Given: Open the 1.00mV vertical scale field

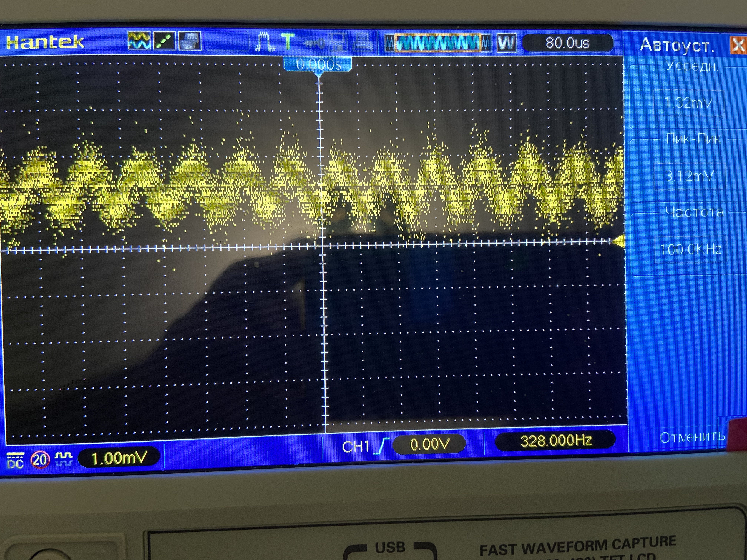Looking at the screenshot, I should (119, 458).
